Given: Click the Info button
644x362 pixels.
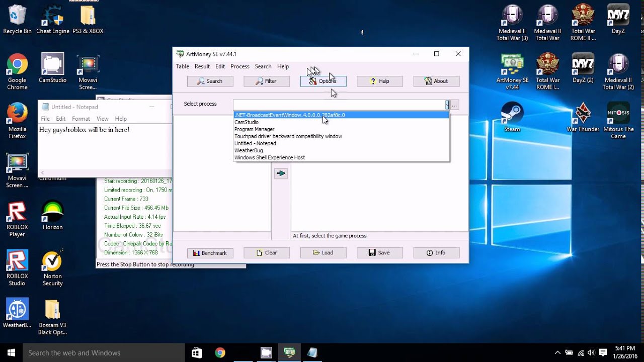Looking at the screenshot, I should (436, 253).
